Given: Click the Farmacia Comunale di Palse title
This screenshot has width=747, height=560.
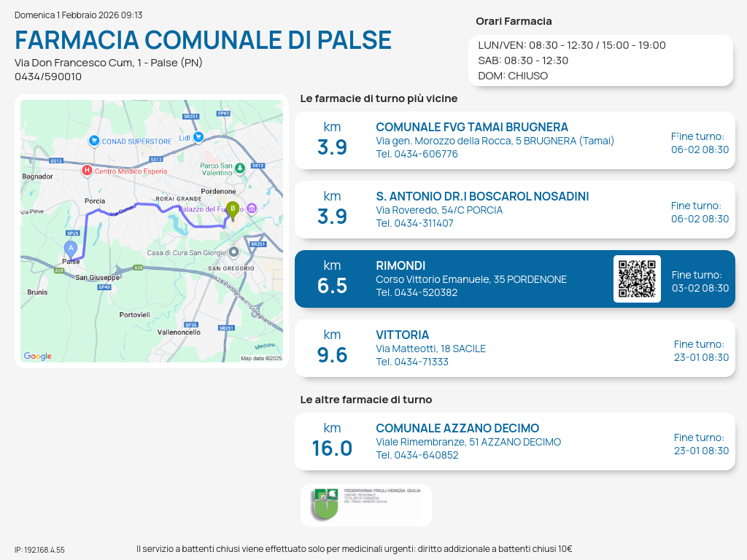Looking at the screenshot, I should pyautogui.click(x=203, y=40).
